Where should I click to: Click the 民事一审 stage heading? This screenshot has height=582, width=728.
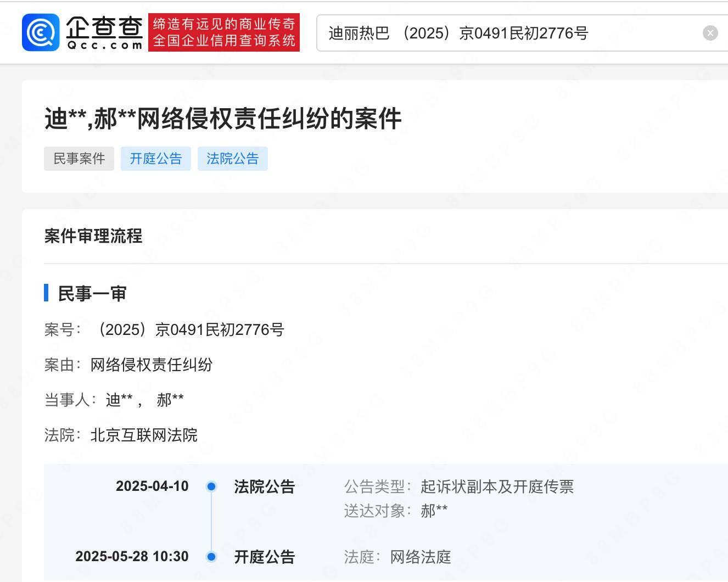[92, 293]
